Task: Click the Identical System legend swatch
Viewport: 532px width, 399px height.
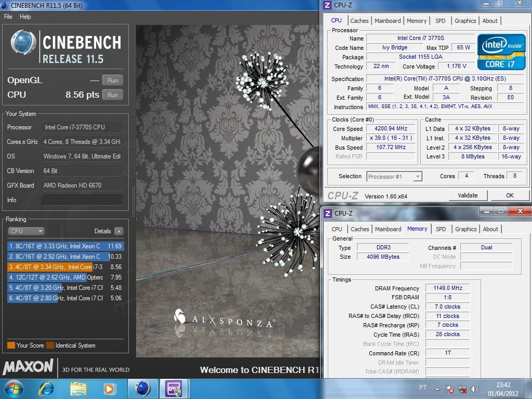Action: click(x=50, y=345)
